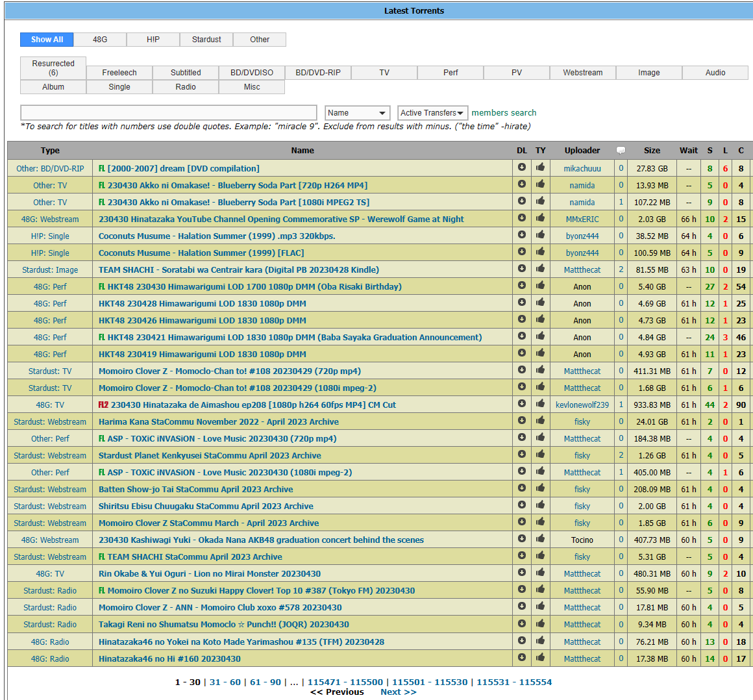Filter by Freeleech category
This screenshot has height=700, width=753.
[119, 73]
